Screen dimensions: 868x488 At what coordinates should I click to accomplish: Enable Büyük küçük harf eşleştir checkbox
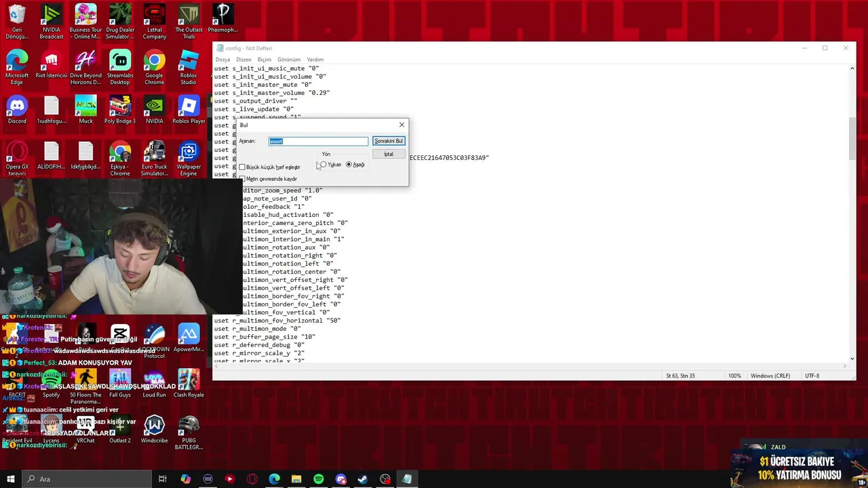[x=242, y=167]
